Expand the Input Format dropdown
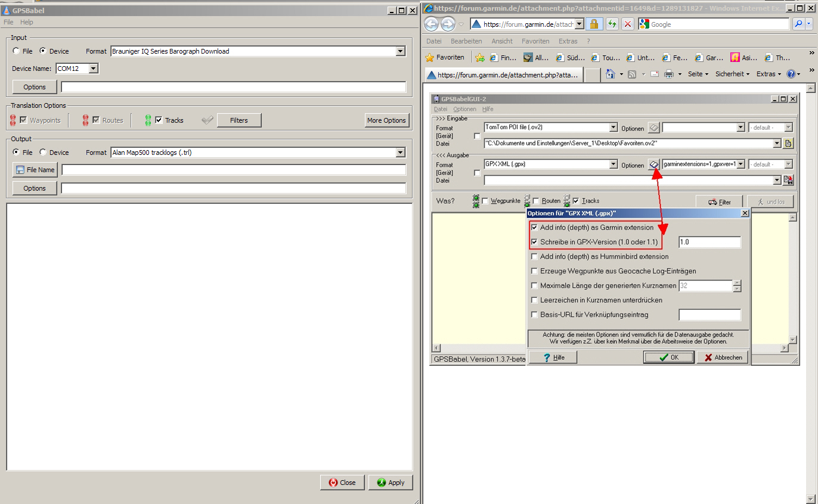This screenshot has height=504, width=818. (x=401, y=51)
